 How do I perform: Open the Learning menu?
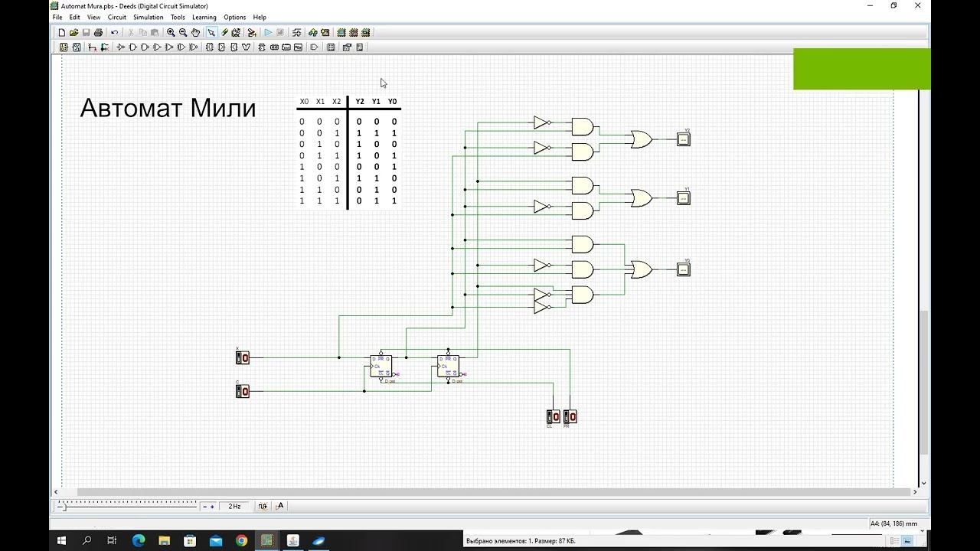(204, 17)
